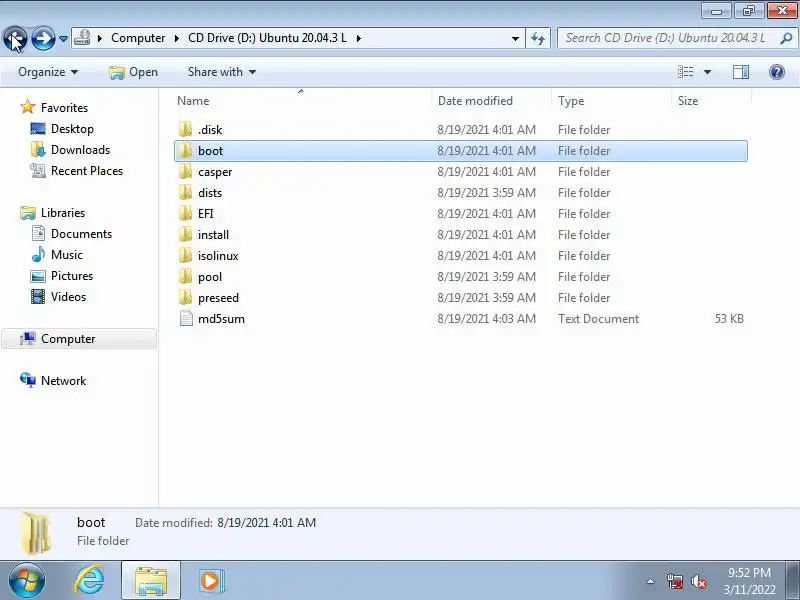Screen dimensions: 800x600
Task: Select the preseed folder icon
Action: tap(186, 297)
